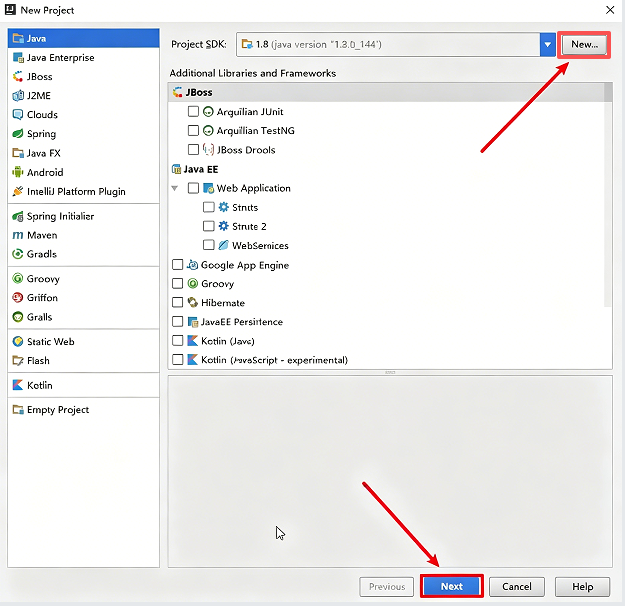Click the Web Application framework icon

208,188
